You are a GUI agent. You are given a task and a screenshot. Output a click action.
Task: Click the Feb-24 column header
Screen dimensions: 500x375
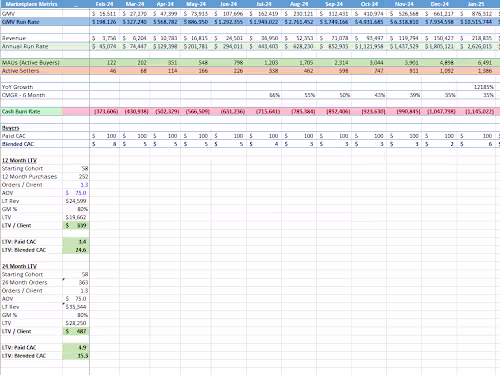click(x=104, y=4)
